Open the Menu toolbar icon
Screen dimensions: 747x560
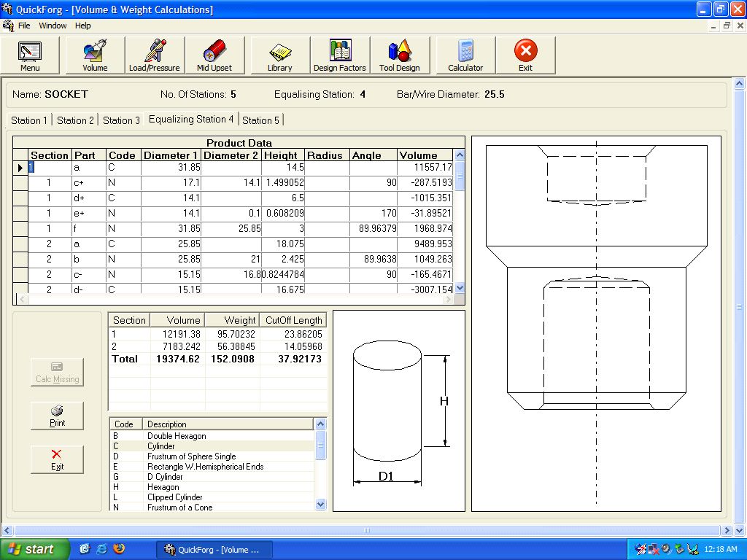coord(30,55)
